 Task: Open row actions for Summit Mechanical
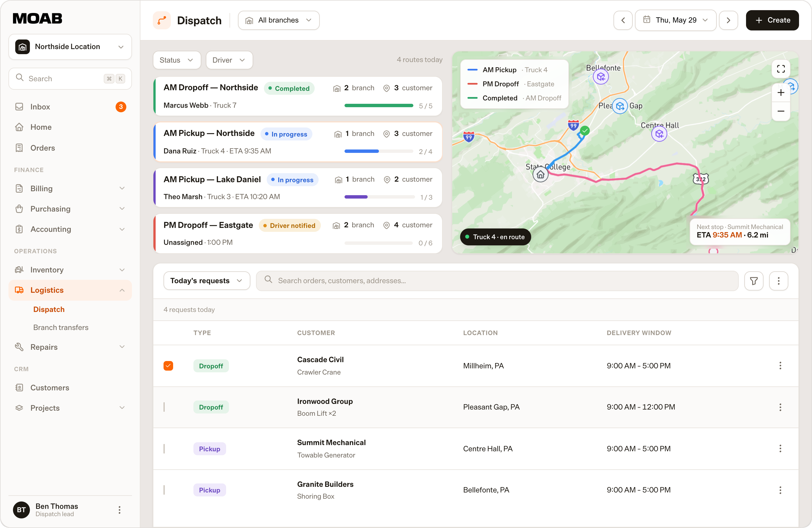click(x=780, y=448)
